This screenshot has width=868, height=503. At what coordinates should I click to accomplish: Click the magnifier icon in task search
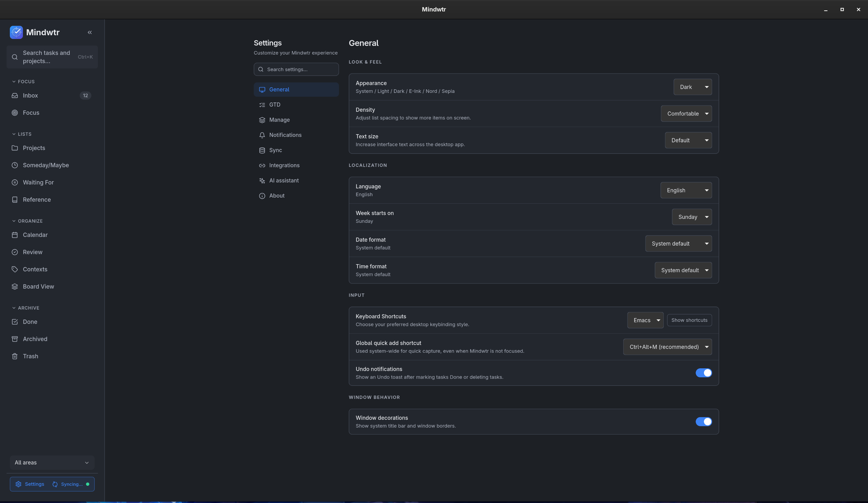point(15,57)
